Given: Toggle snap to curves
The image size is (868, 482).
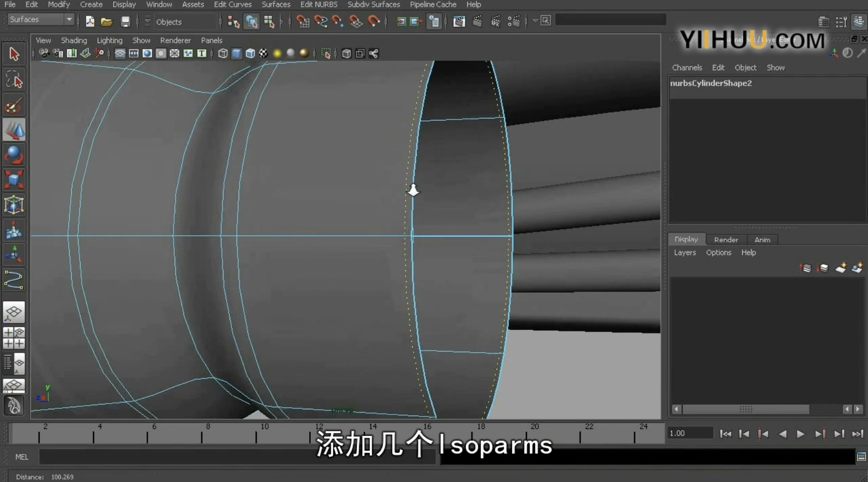Looking at the screenshot, I should coord(321,21).
